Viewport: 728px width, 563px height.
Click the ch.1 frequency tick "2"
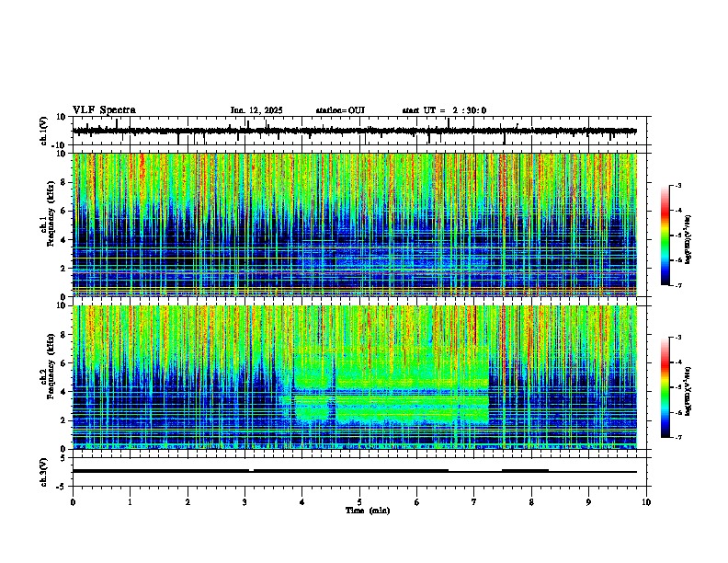pos(63,268)
